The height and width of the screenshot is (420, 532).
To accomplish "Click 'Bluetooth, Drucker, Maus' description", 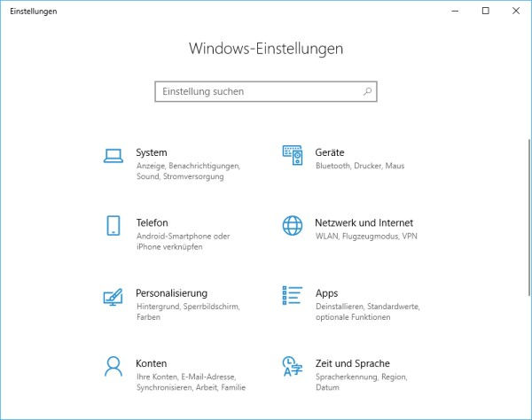I will (x=360, y=166).
